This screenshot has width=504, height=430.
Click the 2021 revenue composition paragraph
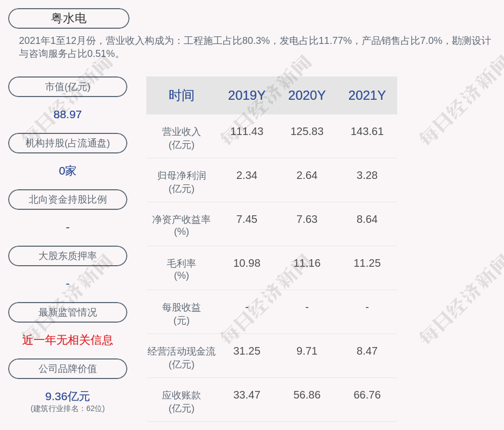pos(255,47)
